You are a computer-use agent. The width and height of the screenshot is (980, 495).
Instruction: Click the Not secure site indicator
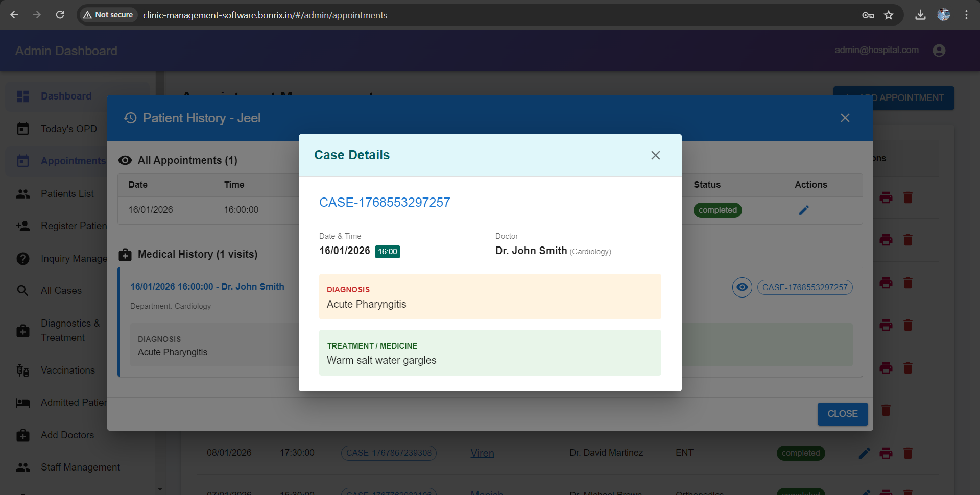pyautogui.click(x=108, y=15)
